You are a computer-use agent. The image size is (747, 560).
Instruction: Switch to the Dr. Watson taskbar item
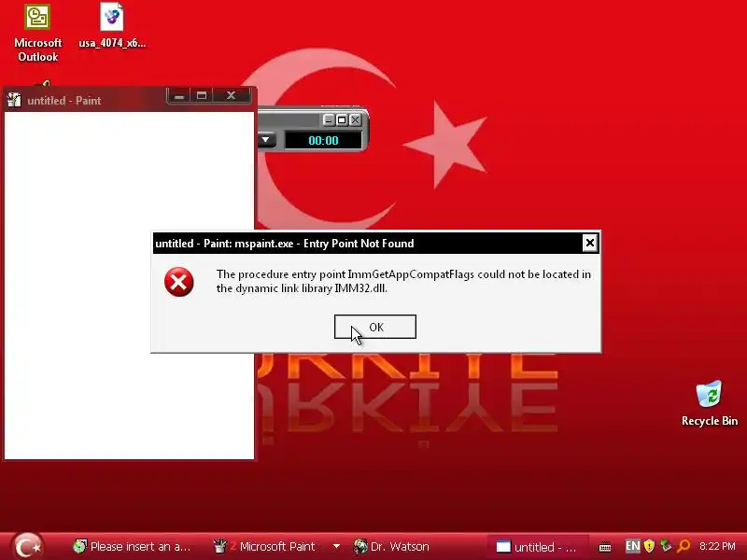(x=391, y=546)
